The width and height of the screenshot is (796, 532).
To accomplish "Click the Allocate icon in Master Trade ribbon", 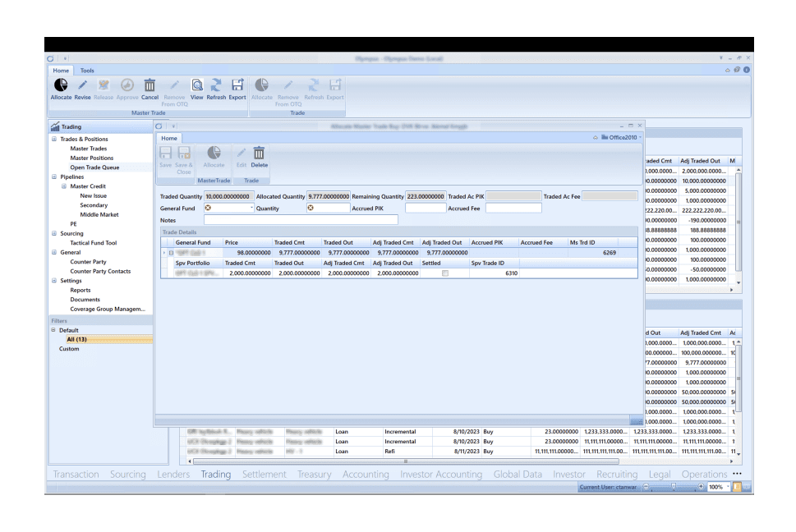I will [x=61, y=85].
